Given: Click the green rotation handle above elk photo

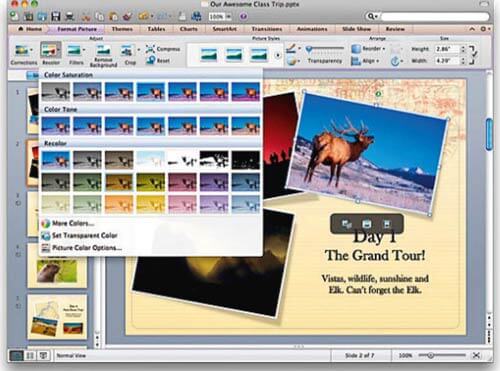Looking at the screenshot, I should coord(378,94).
